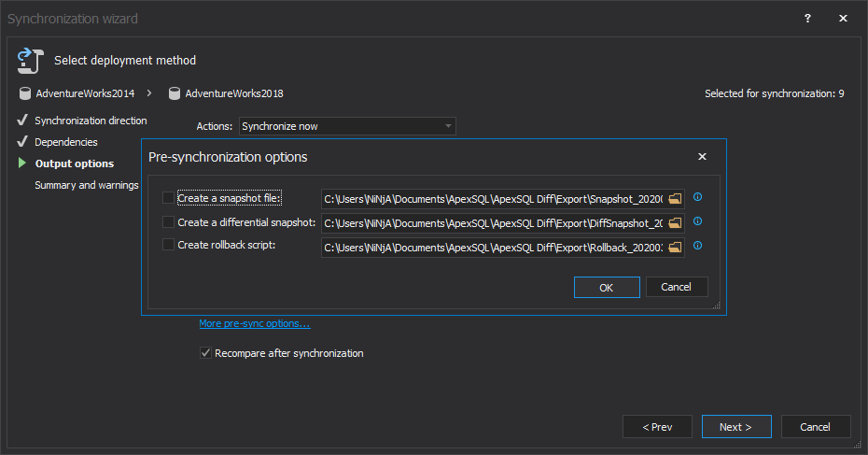Browse folder for differential snapshot path
The height and width of the screenshot is (455, 868).
(675, 222)
